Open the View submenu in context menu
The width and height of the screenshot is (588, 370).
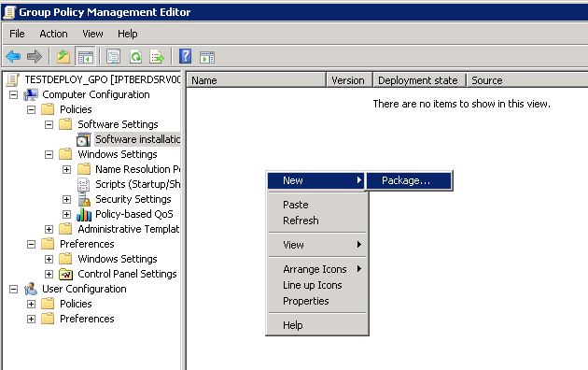pos(317,245)
